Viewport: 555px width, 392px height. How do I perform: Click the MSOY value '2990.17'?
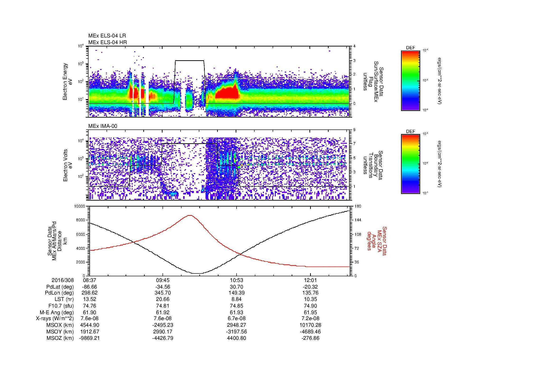pos(163,332)
